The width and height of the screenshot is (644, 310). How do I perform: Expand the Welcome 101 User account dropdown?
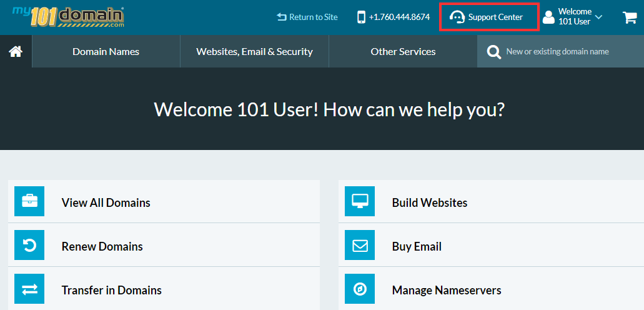tap(573, 17)
